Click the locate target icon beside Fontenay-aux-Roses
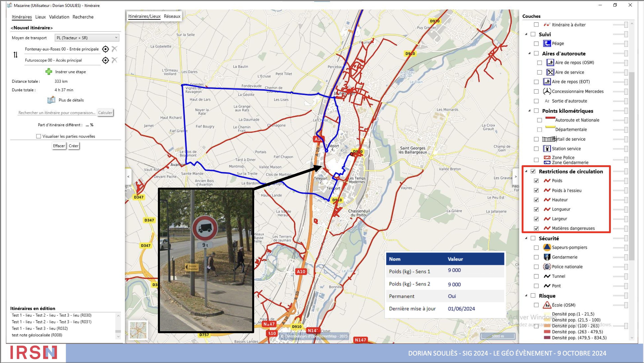The width and height of the screenshot is (644, 363). (106, 49)
